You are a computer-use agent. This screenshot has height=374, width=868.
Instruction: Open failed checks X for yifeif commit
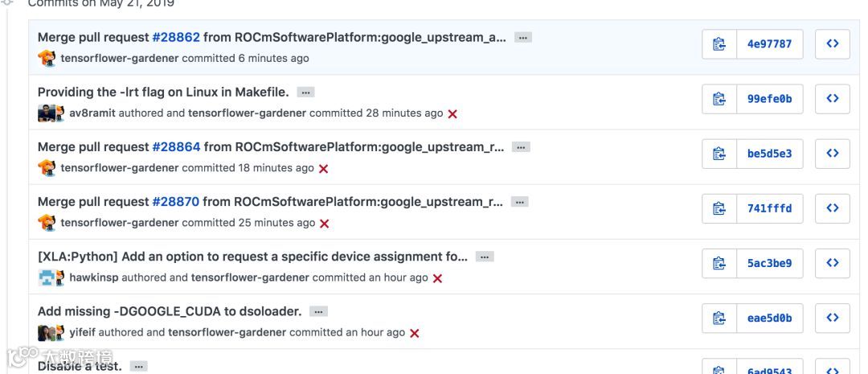click(415, 333)
